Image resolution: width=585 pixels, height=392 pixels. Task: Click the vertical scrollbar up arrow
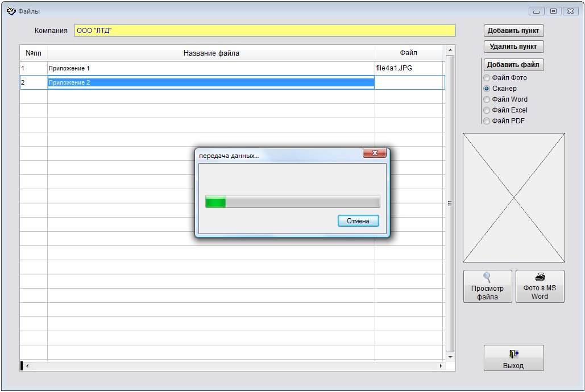tap(450, 50)
